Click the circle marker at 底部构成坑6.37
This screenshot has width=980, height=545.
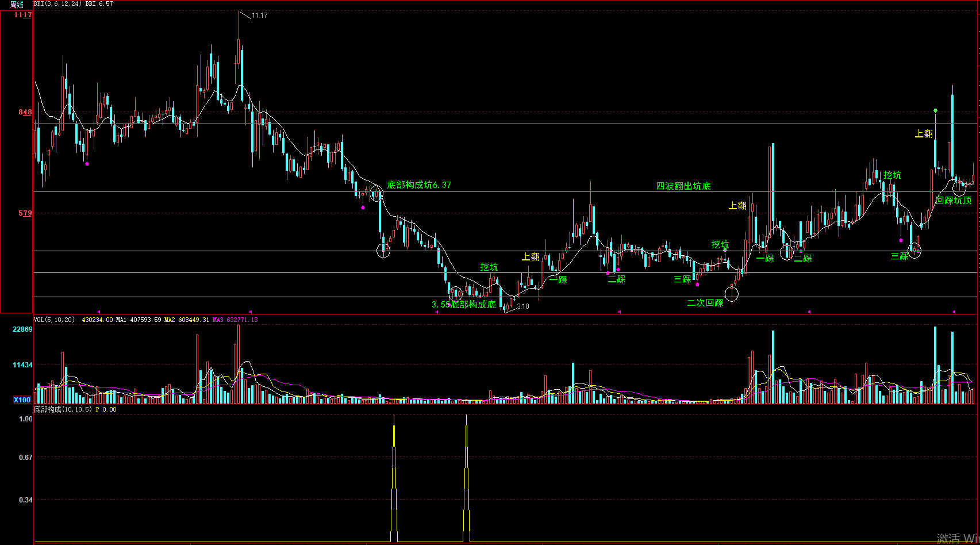click(x=376, y=193)
